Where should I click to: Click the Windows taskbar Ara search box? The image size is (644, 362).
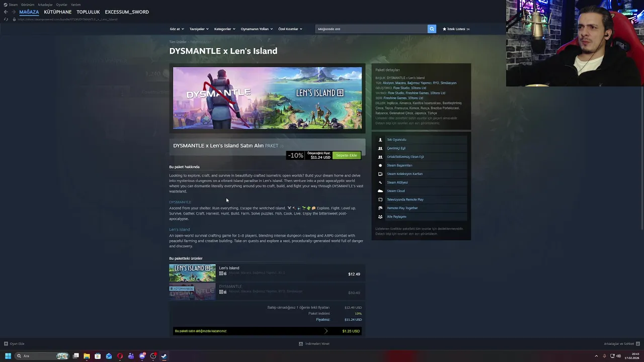(42, 356)
